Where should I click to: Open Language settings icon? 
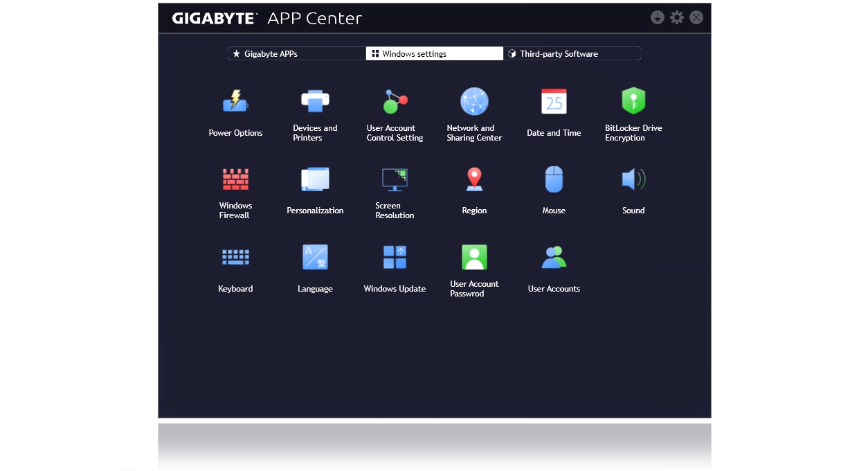pyautogui.click(x=315, y=258)
